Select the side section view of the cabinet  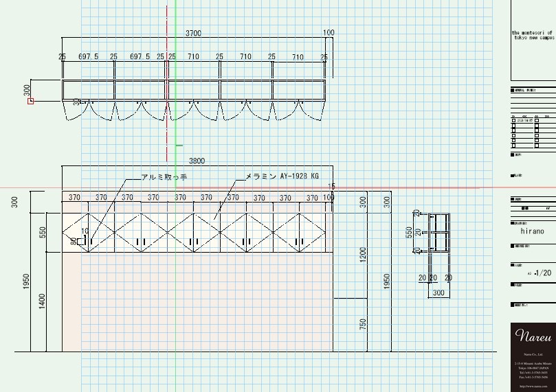click(438, 232)
